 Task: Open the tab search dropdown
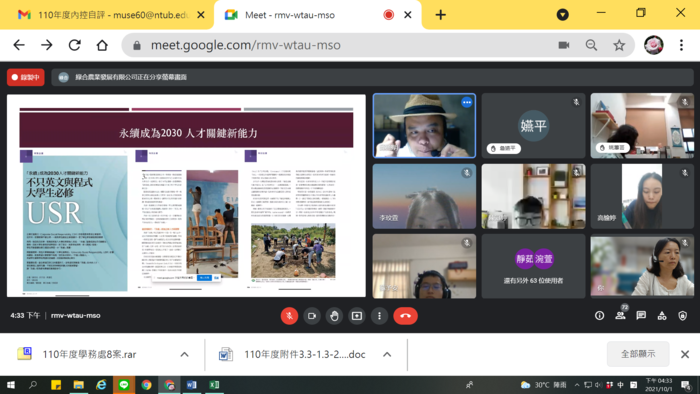[562, 15]
